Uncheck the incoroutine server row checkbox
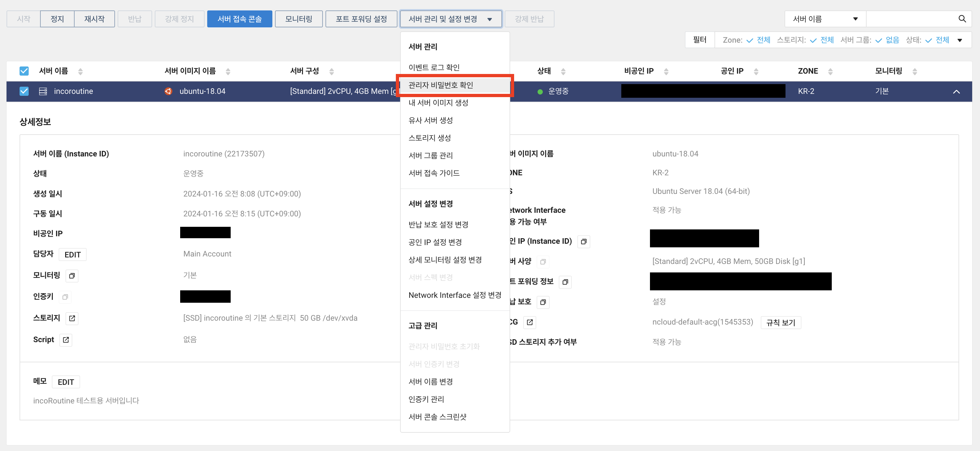Image resolution: width=980 pixels, height=451 pixels. (x=24, y=91)
